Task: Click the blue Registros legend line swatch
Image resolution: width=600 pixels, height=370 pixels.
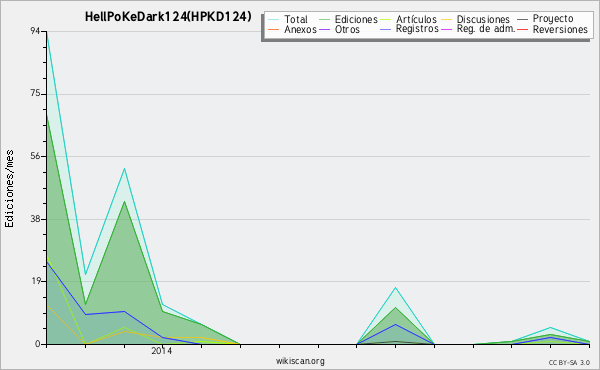Action: click(x=386, y=29)
